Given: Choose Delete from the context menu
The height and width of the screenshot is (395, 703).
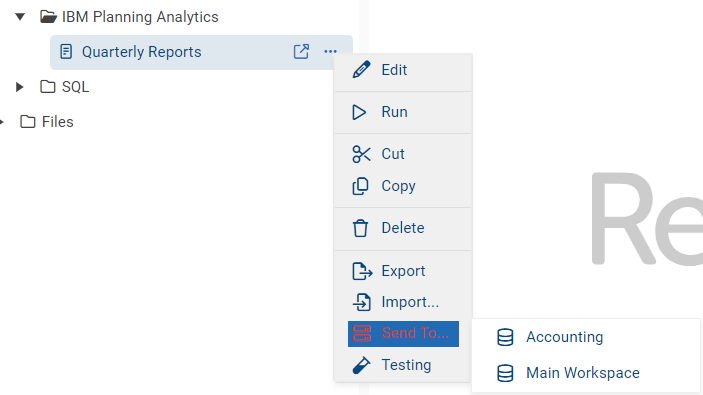Looking at the screenshot, I should pos(403,228).
